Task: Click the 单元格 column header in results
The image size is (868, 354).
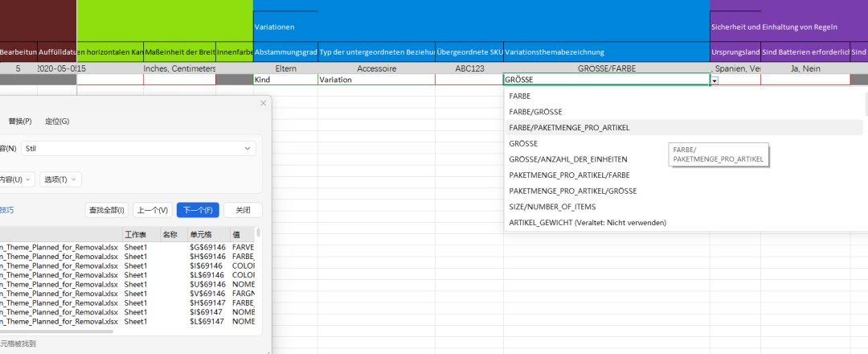Action: coord(209,234)
